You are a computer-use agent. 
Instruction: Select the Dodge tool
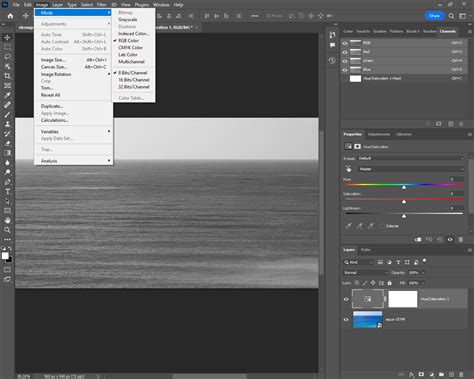7,172
